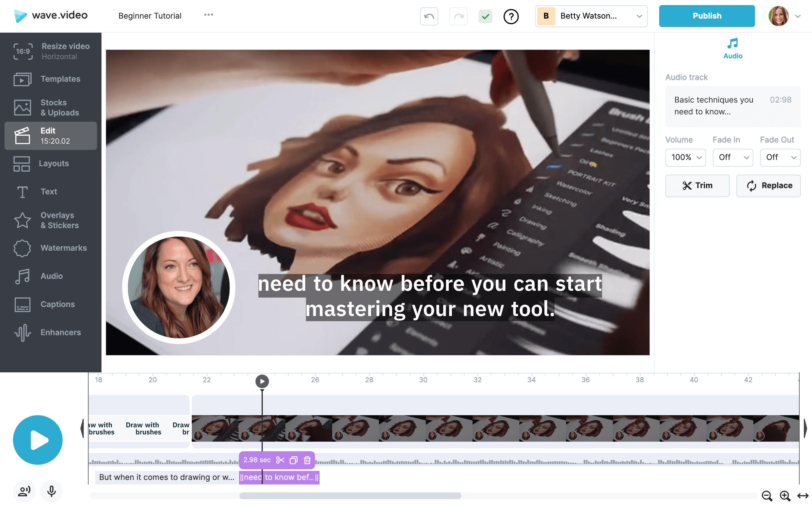This screenshot has height=507, width=812.
Task: Delete the selected clip with the trash icon
Action: tap(307, 460)
